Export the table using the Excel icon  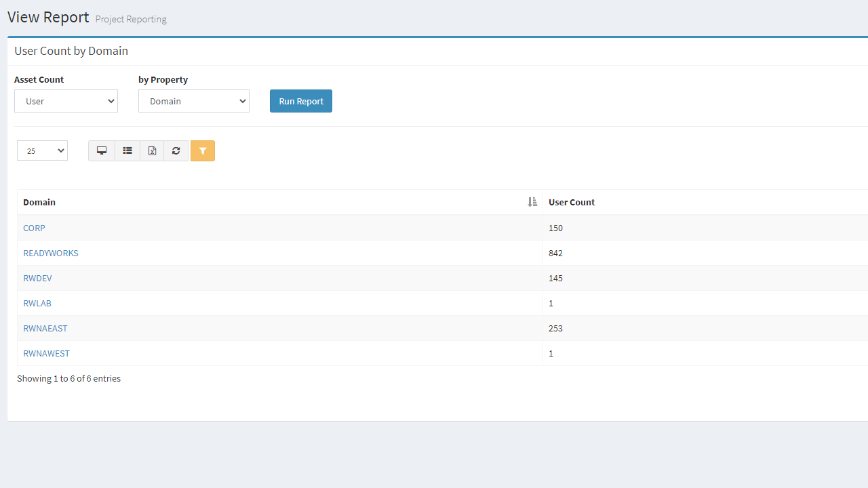point(152,150)
